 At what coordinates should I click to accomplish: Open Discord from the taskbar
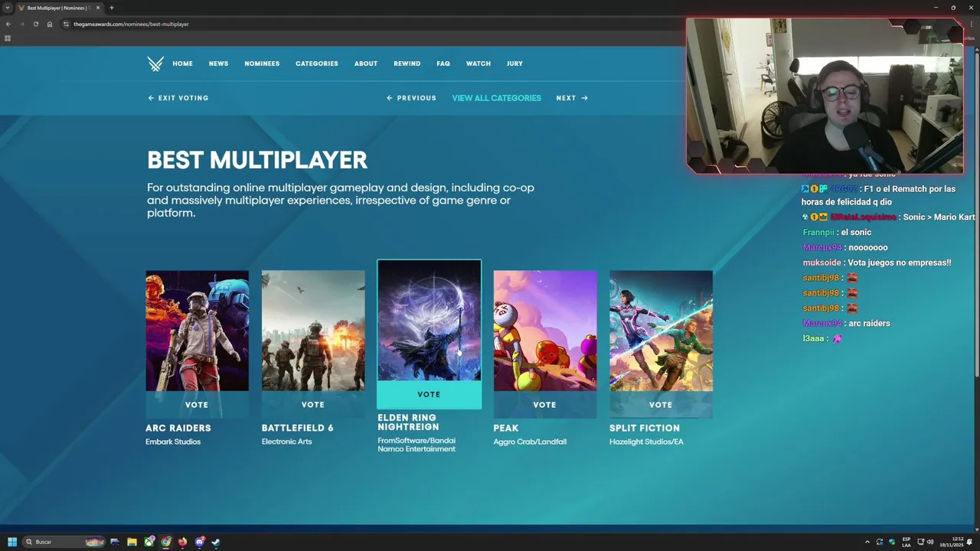click(x=200, y=542)
